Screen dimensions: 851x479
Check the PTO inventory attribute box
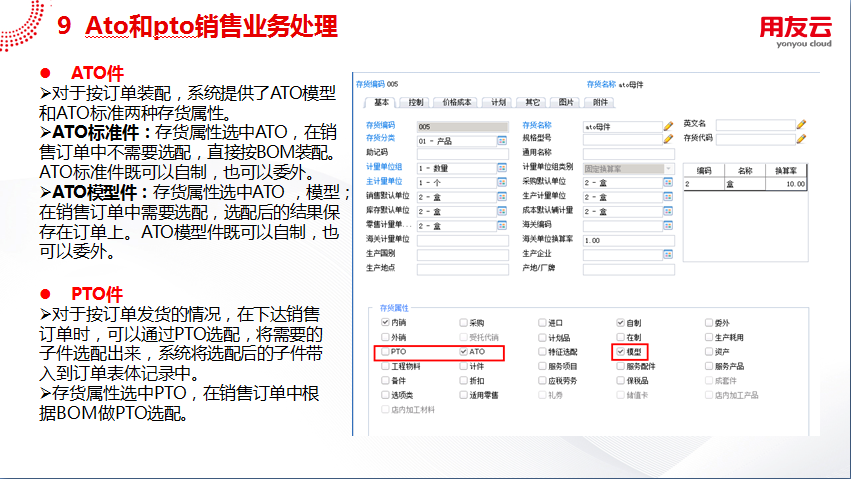(385, 352)
